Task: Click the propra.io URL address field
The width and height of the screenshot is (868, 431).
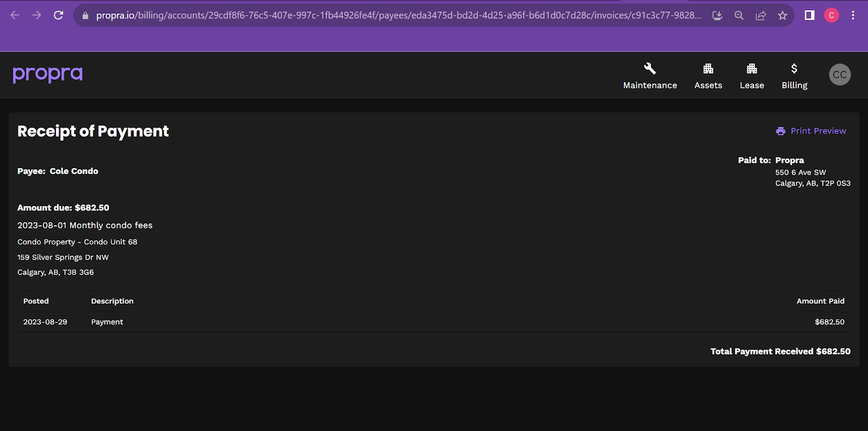Action: tap(399, 15)
